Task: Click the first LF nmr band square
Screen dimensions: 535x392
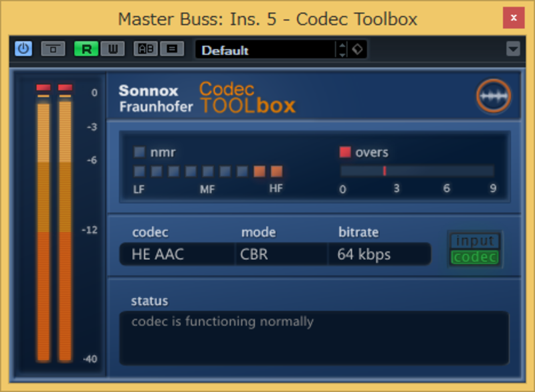Action: [x=139, y=171]
